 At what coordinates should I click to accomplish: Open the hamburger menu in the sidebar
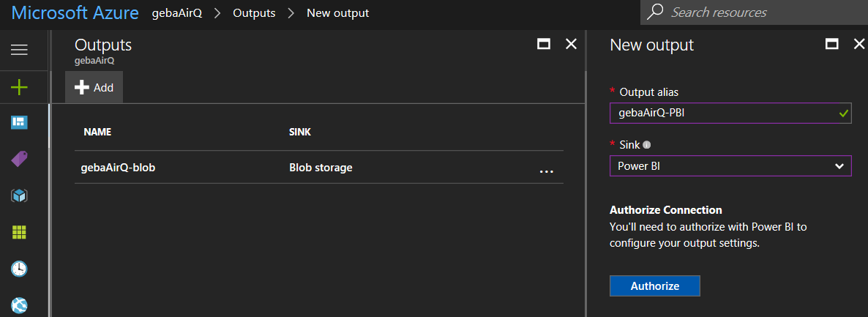pyautogui.click(x=19, y=50)
